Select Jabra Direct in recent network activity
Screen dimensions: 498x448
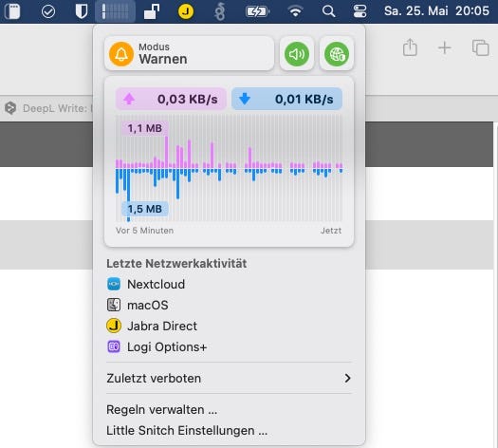point(229,326)
